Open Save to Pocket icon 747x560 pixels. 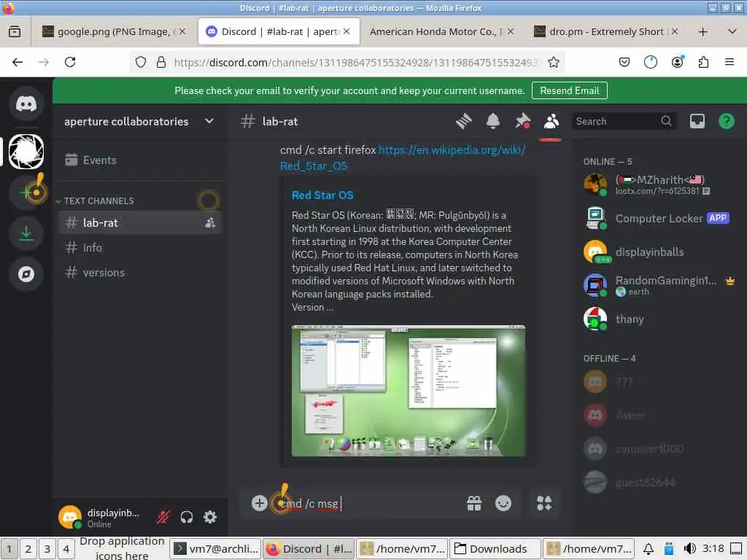624,63
